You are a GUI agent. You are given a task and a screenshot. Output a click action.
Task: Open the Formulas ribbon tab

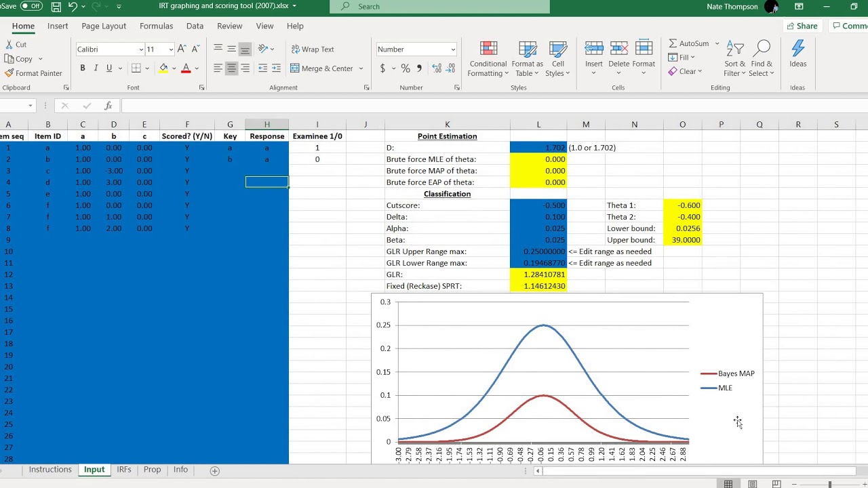point(156,26)
